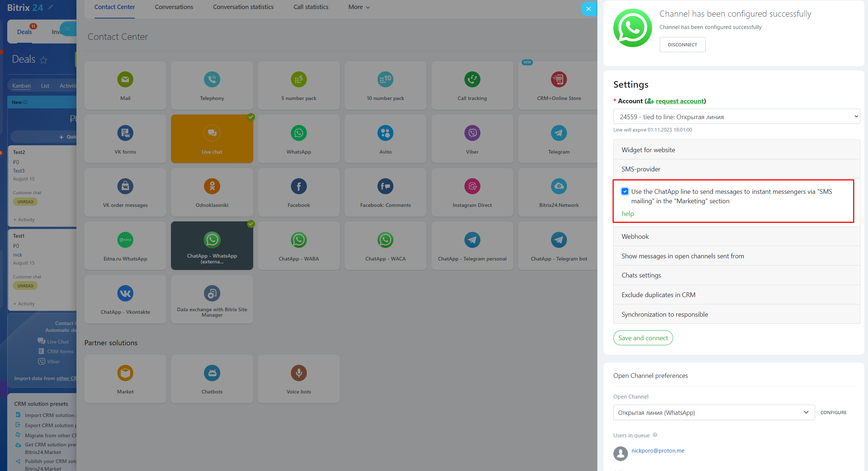Select the Instagram Direct icon
868x471 pixels.
472,186
